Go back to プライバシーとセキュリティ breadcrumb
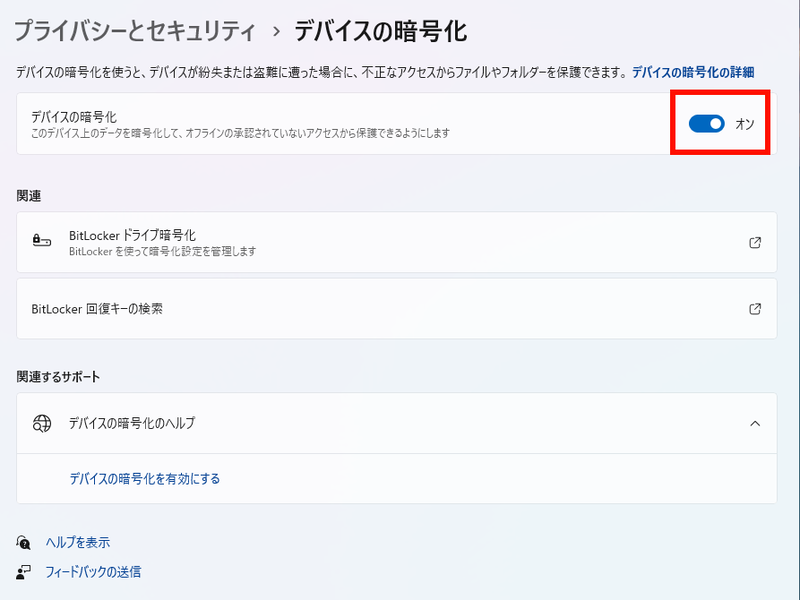This screenshot has width=800, height=600. click(135, 31)
